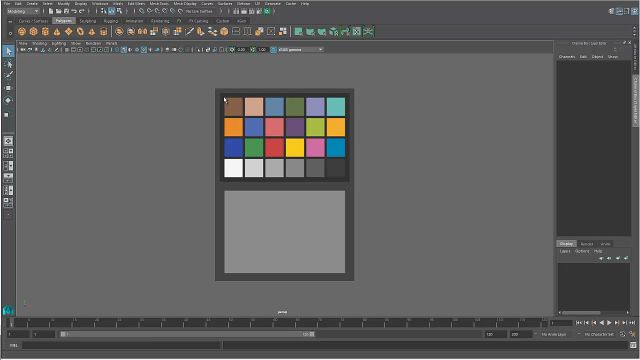The width and height of the screenshot is (640, 360).
Task: Create a polygon torus from the shelf
Action: pos(80,31)
